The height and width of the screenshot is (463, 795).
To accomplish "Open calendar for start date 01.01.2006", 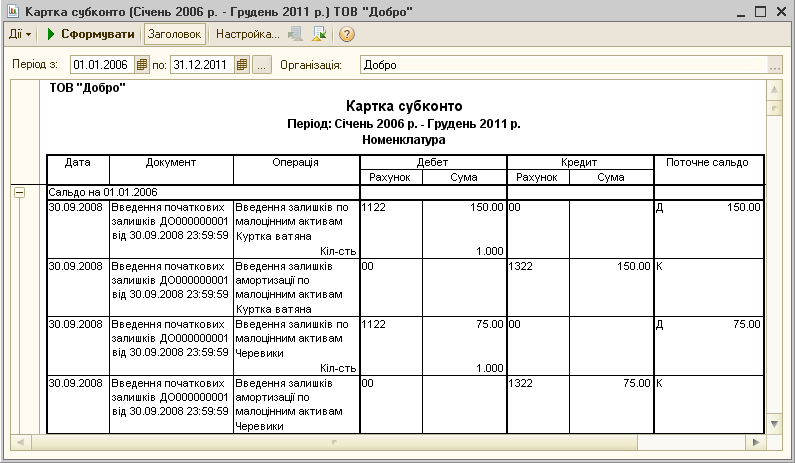I will pos(142,65).
